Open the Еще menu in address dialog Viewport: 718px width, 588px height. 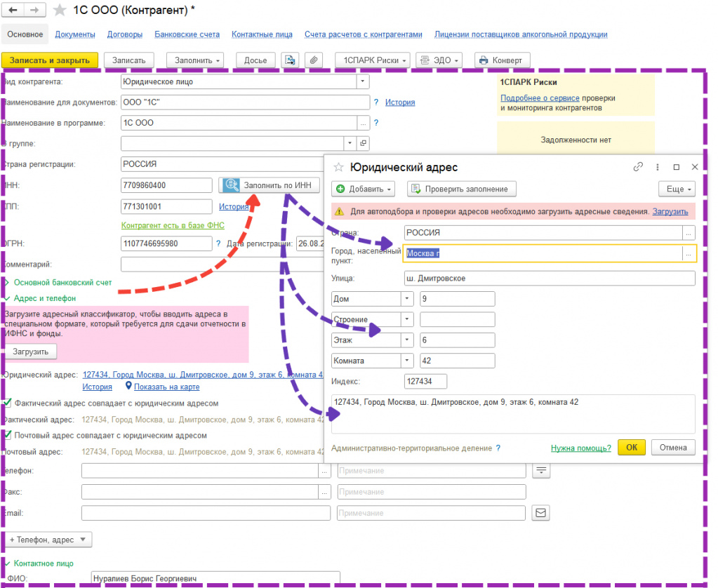(678, 189)
